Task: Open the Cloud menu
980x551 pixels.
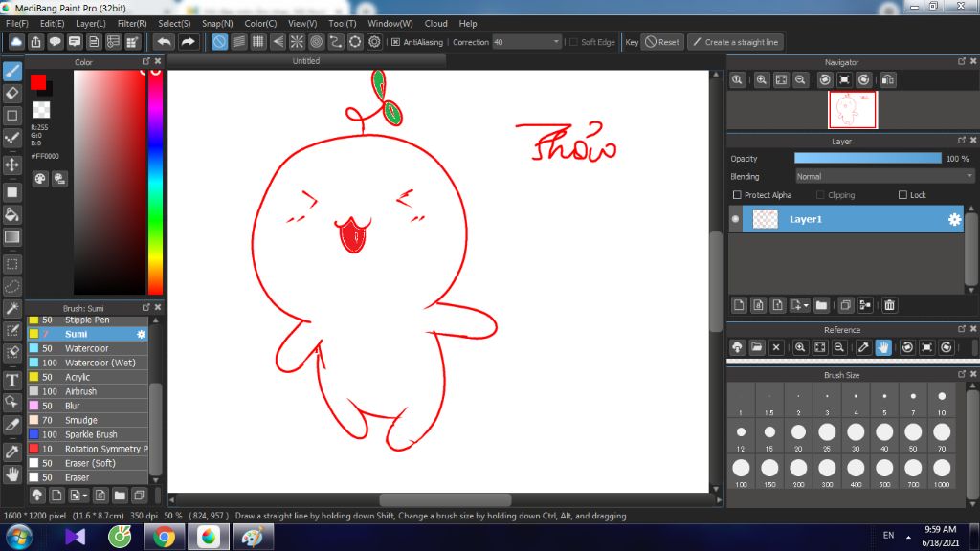Action: 435,23
